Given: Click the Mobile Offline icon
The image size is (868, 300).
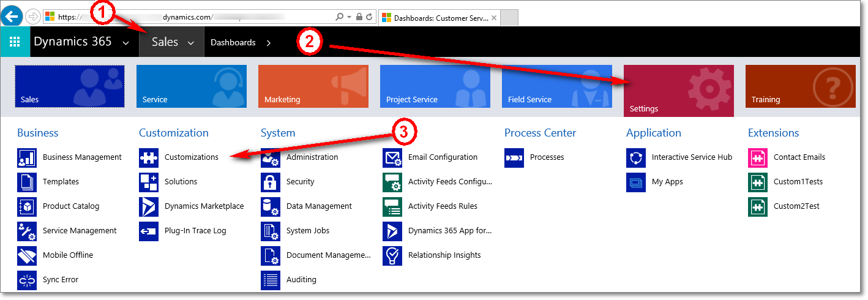Looking at the screenshot, I should (27, 255).
